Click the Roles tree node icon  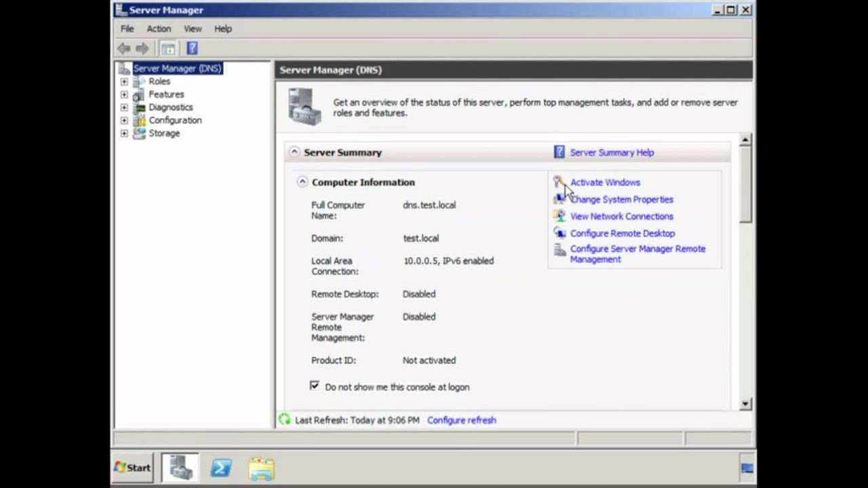click(139, 81)
